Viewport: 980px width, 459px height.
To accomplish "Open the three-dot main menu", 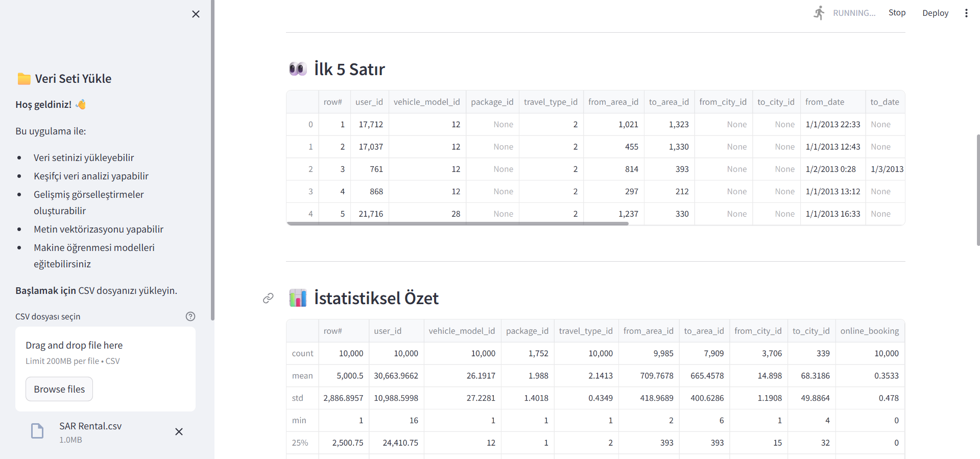I will click(x=966, y=13).
